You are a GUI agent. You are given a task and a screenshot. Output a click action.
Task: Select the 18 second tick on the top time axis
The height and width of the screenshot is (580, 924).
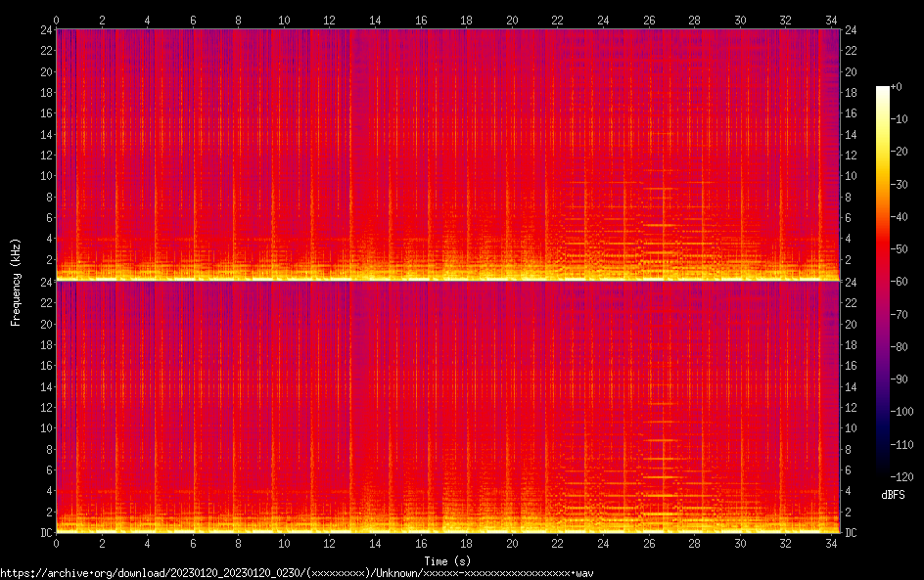pos(466,19)
